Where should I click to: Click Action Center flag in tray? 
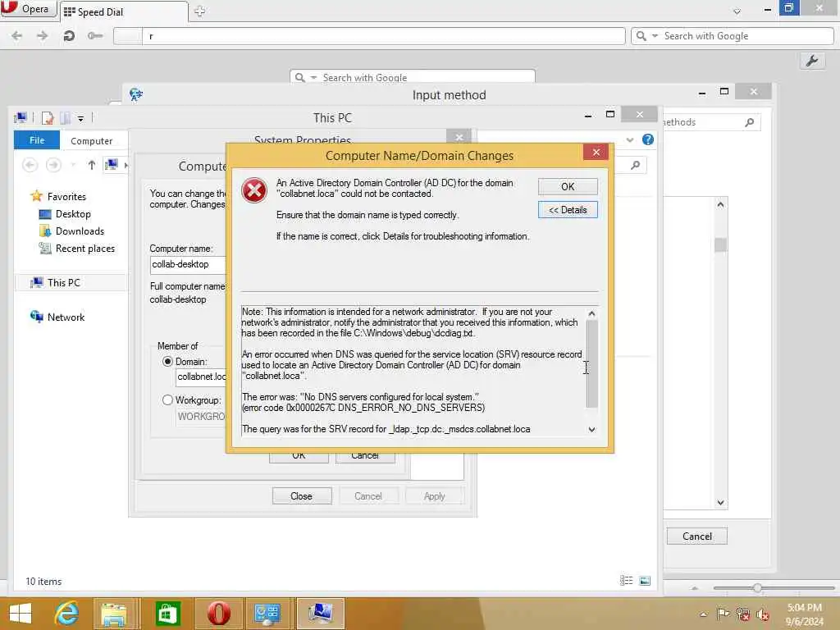723,614
